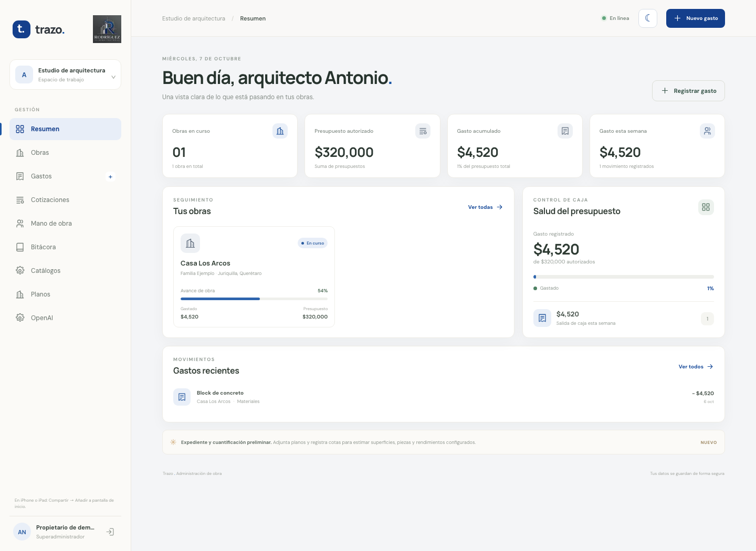Click the NUEVO tag on the banner
756x551 pixels.
coord(709,442)
